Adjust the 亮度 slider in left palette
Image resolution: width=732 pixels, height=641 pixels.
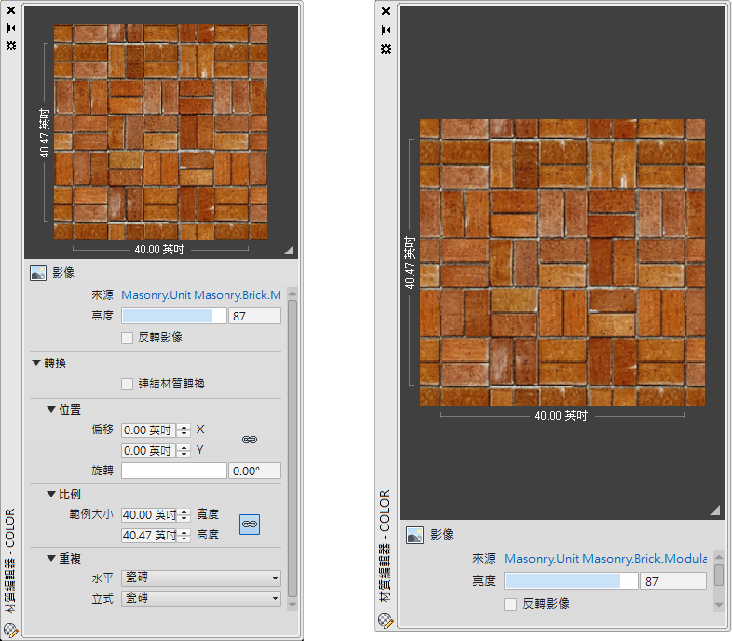pos(174,316)
